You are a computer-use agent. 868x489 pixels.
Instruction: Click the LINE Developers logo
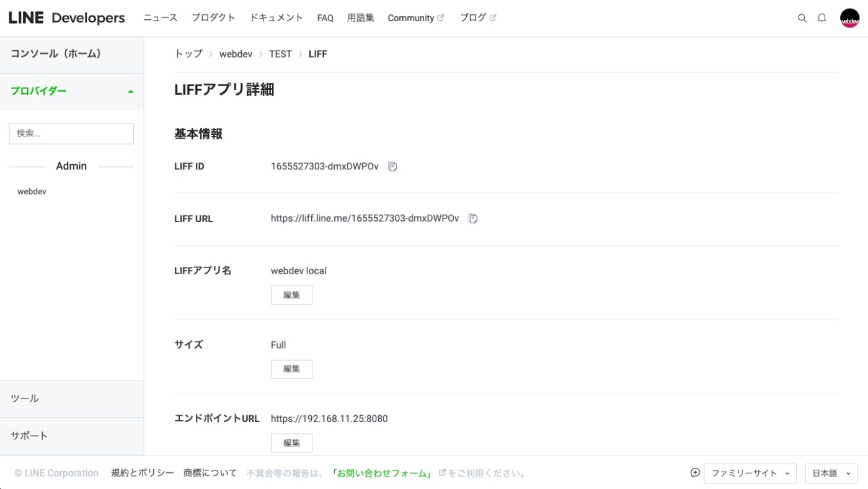67,18
